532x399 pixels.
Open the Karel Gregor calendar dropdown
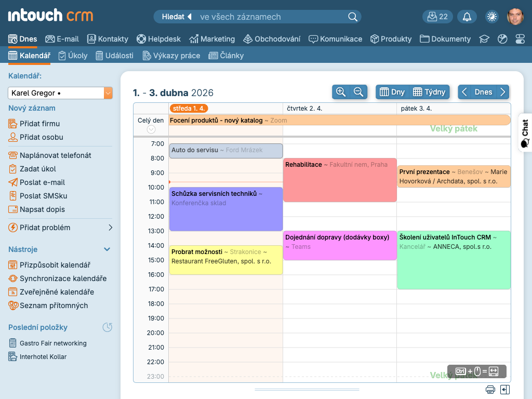(x=108, y=93)
